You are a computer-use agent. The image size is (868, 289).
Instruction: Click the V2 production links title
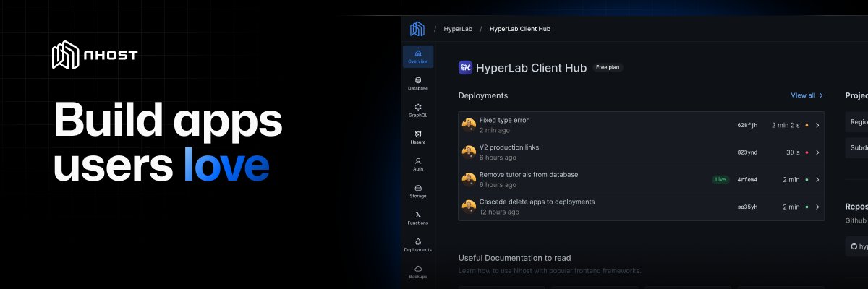click(509, 147)
